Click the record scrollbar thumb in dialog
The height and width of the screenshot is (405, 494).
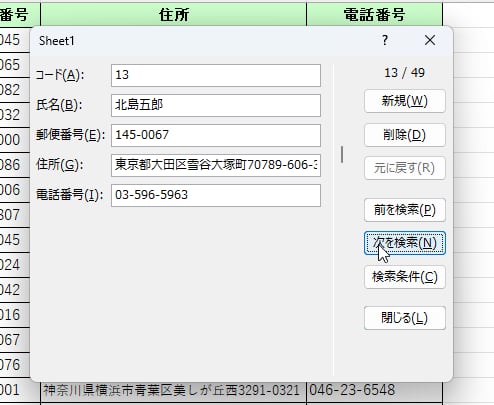tap(342, 154)
